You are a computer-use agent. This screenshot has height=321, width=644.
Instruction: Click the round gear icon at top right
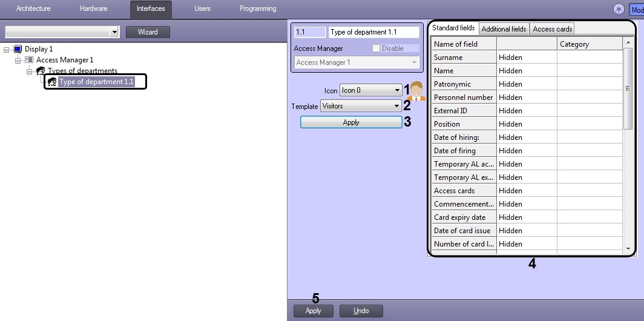coord(619,10)
